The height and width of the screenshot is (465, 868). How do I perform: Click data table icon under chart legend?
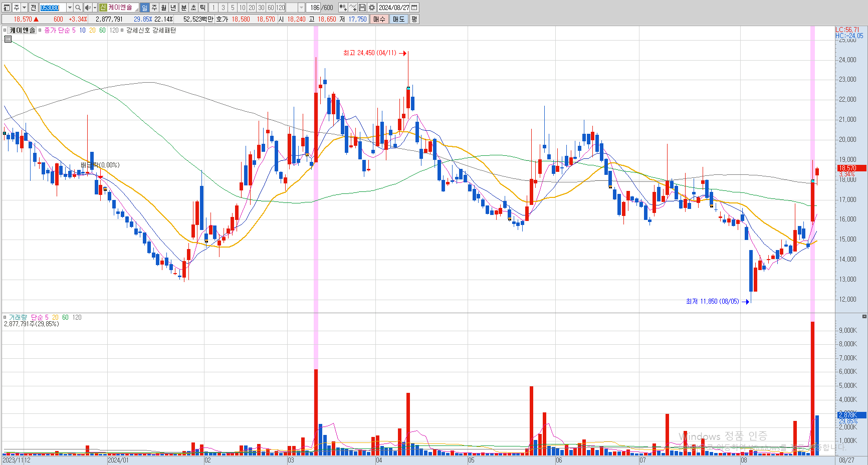[x=8, y=39]
